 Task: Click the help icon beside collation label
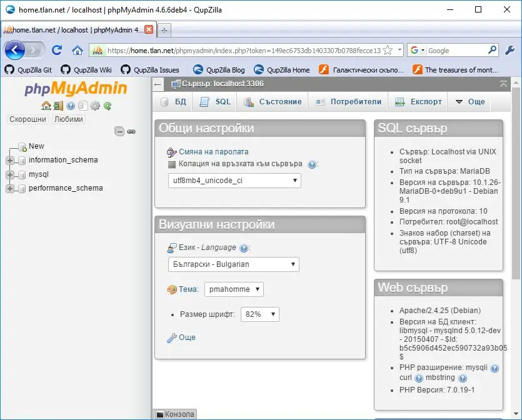pyautogui.click(x=312, y=164)
